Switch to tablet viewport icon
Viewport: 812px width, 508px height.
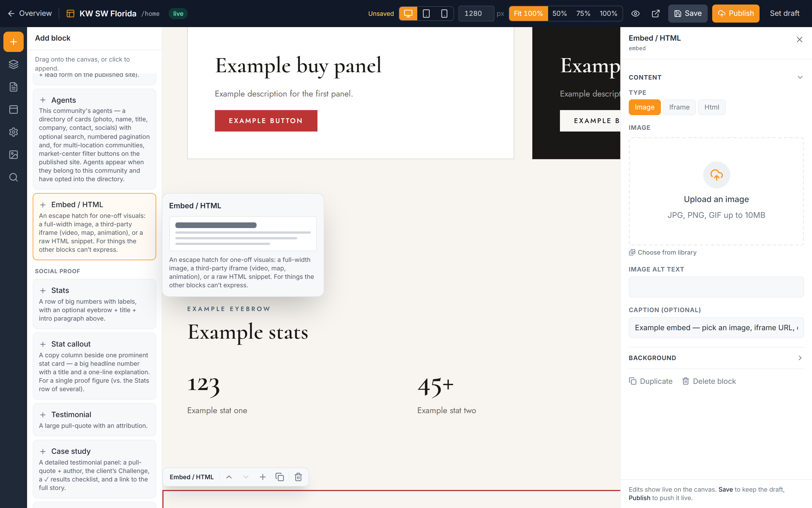point(426,14)
